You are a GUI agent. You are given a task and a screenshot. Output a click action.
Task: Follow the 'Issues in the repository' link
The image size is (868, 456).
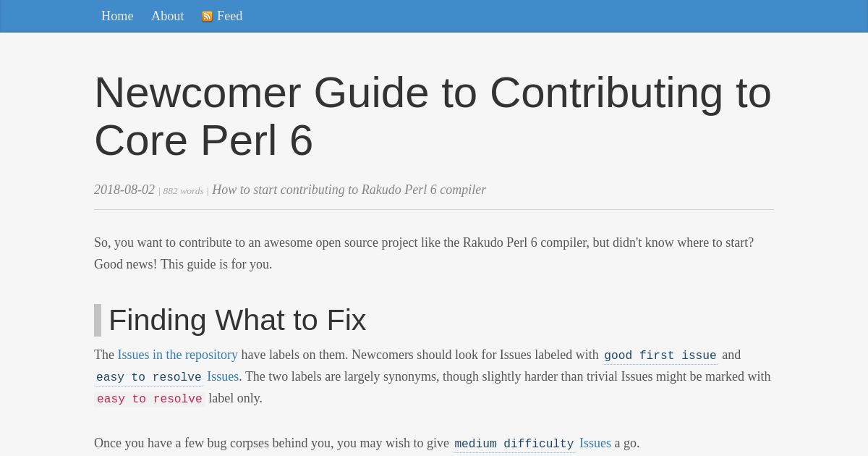[177, 355]
